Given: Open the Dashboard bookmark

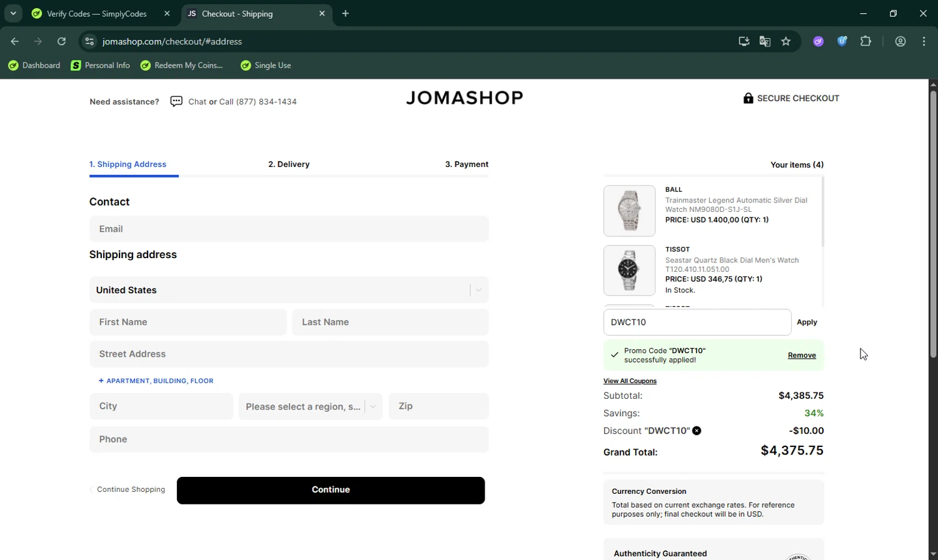Looking at the screenshot, I should point(34,65).
